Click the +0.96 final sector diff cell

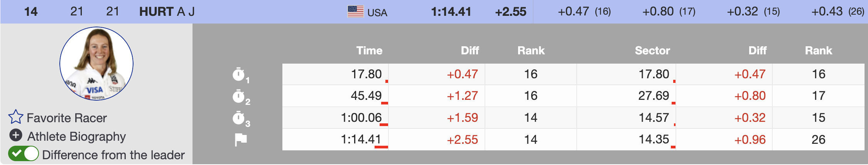point(750,140)
